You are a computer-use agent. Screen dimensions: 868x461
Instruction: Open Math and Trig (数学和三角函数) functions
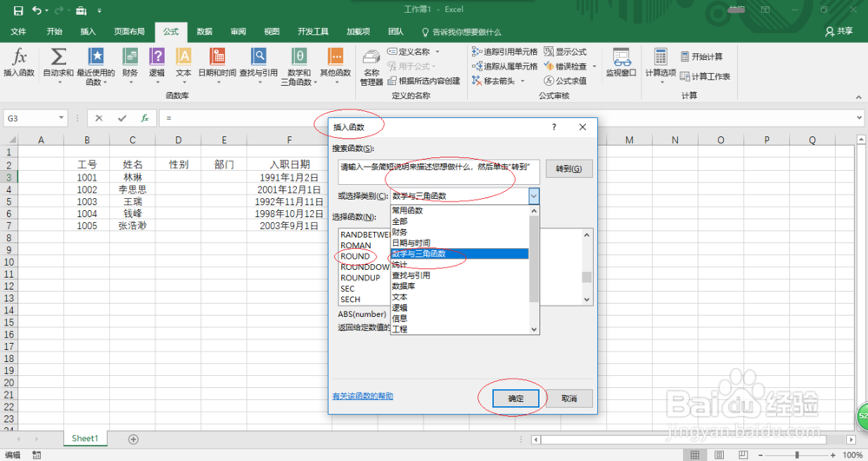pos(299,65)
